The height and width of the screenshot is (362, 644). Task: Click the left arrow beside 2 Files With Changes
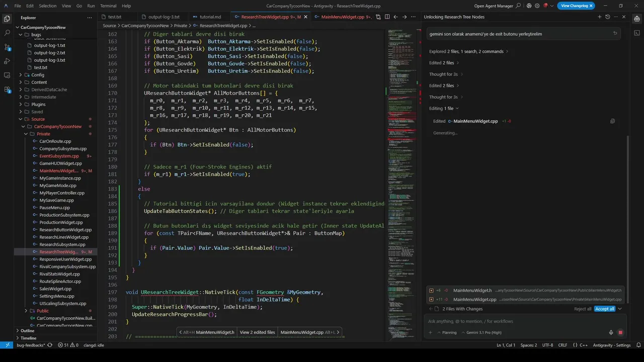point(430,309)
